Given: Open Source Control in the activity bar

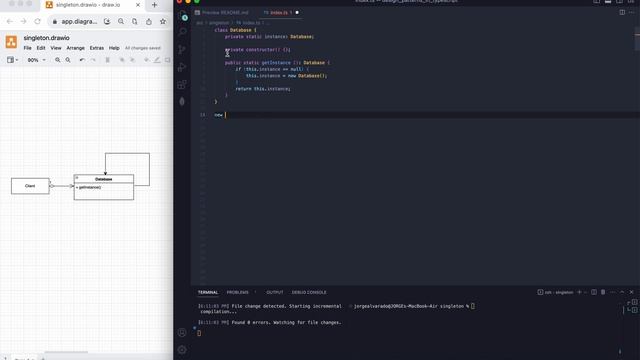Looking at the screenshot, I should 182,50.
